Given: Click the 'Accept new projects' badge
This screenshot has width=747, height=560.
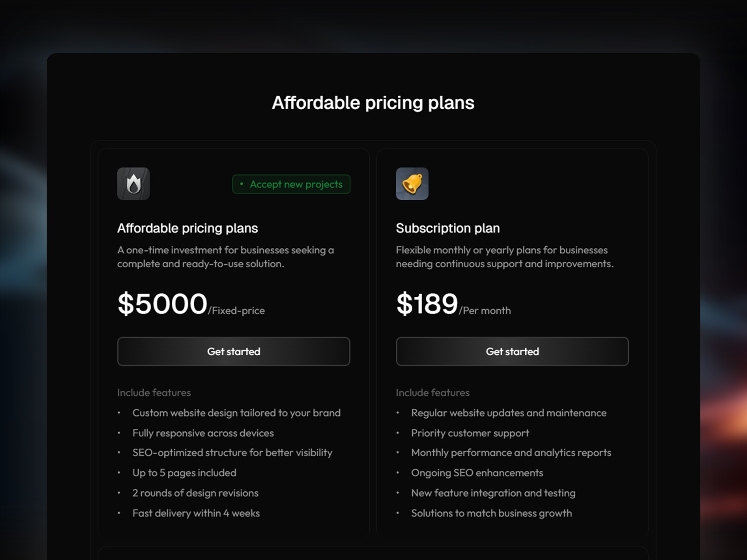Looking at the screenshot, I should (291, 184).
